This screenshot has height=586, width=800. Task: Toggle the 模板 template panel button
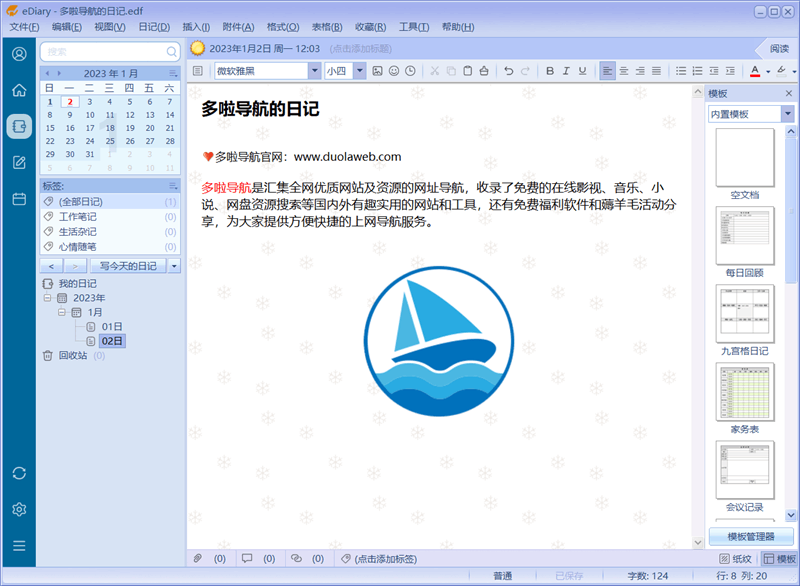click(779, 559)
